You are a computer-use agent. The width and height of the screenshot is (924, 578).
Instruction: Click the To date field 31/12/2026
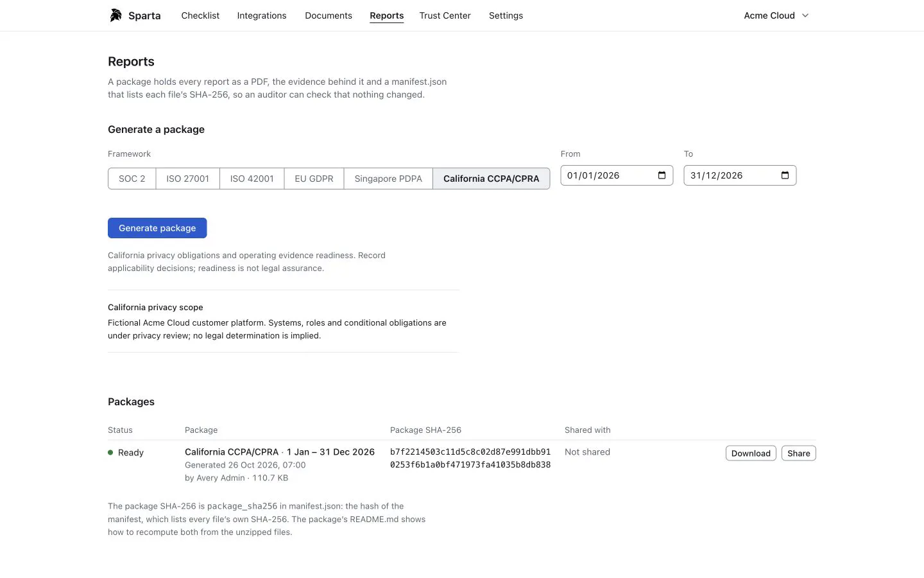[x=740, y=175]
